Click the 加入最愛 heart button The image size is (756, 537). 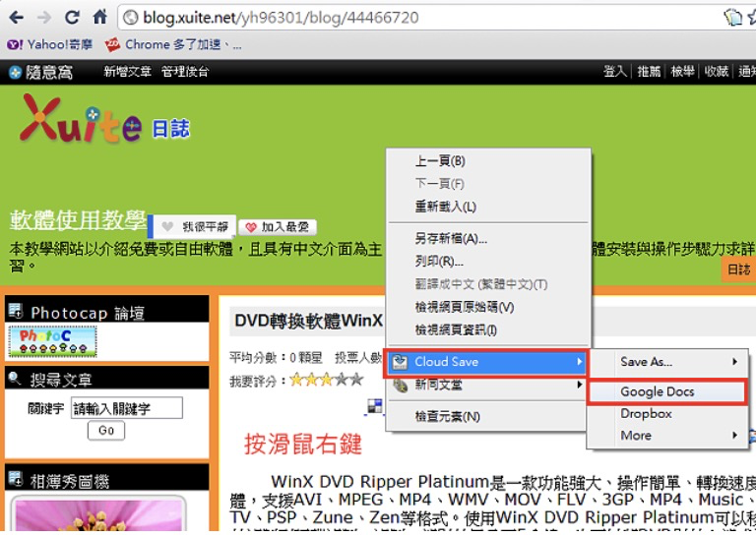(278, 227)
